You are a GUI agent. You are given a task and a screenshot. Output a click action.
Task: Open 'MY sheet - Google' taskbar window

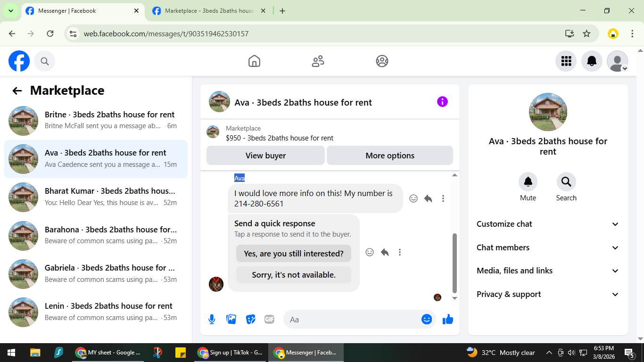tap(108, 353)
